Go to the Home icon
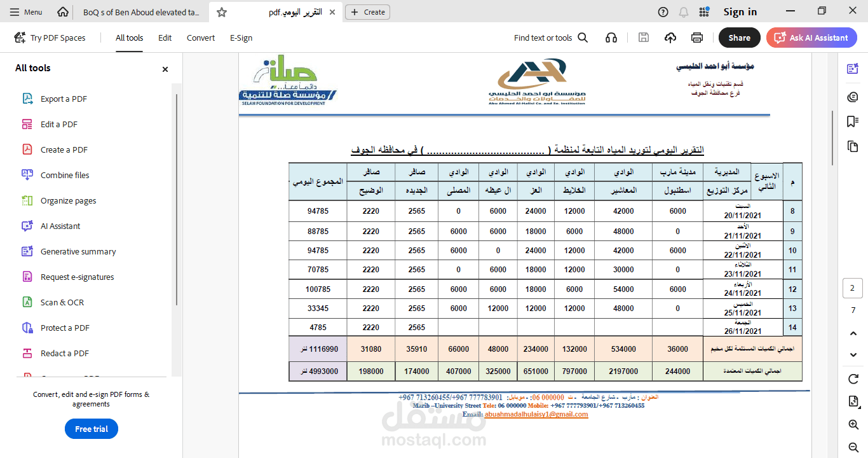 62,12
